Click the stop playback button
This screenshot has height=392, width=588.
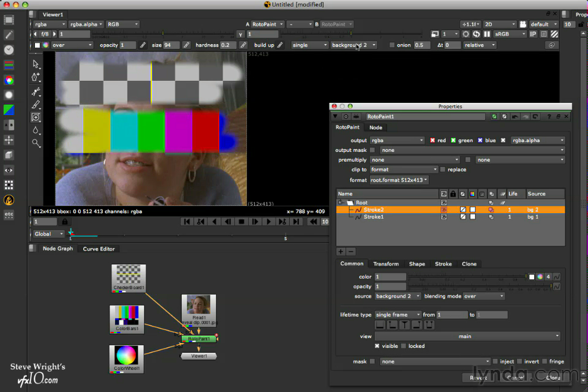241,222
